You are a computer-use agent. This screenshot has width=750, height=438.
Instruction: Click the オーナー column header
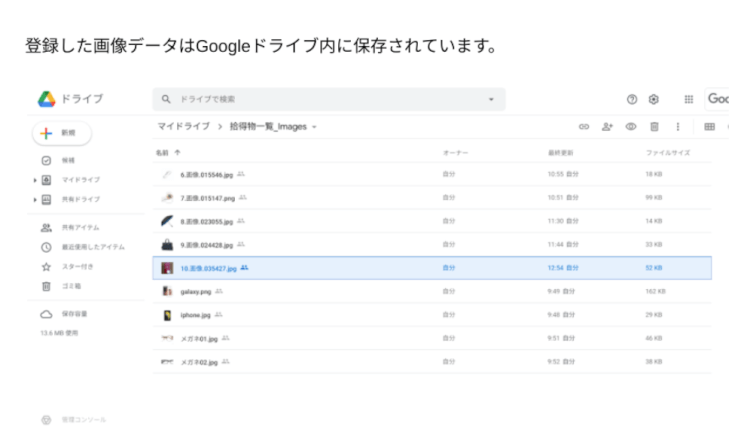coord(455,153)
